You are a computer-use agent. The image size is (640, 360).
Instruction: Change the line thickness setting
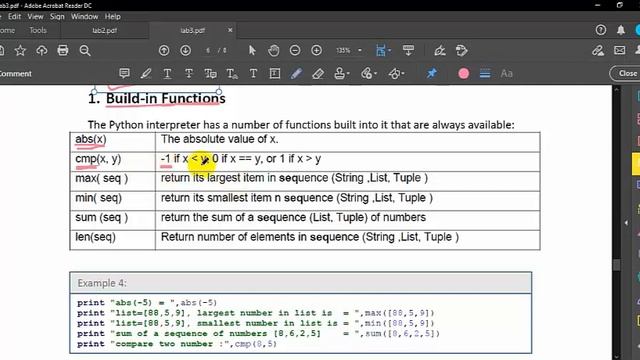(x=485, y=73)
